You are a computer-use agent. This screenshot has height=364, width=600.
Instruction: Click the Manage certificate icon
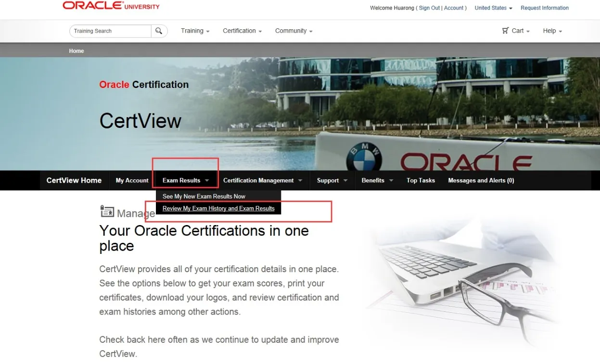(107, 212)
